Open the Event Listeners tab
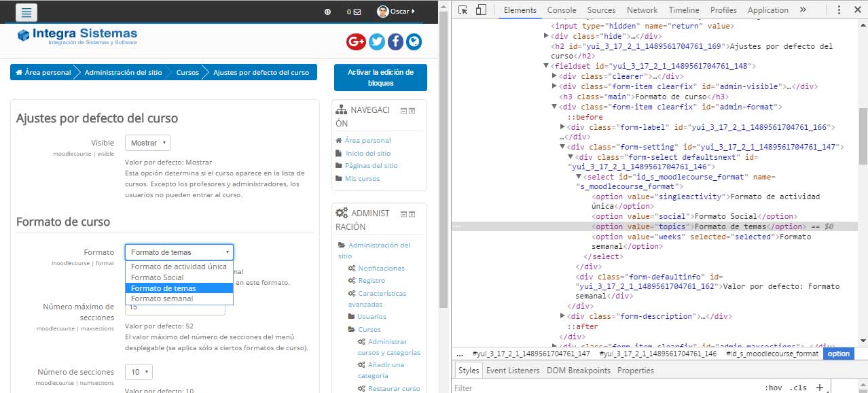The height and width of the screenshot is (393, 868). tap(513, 371)
